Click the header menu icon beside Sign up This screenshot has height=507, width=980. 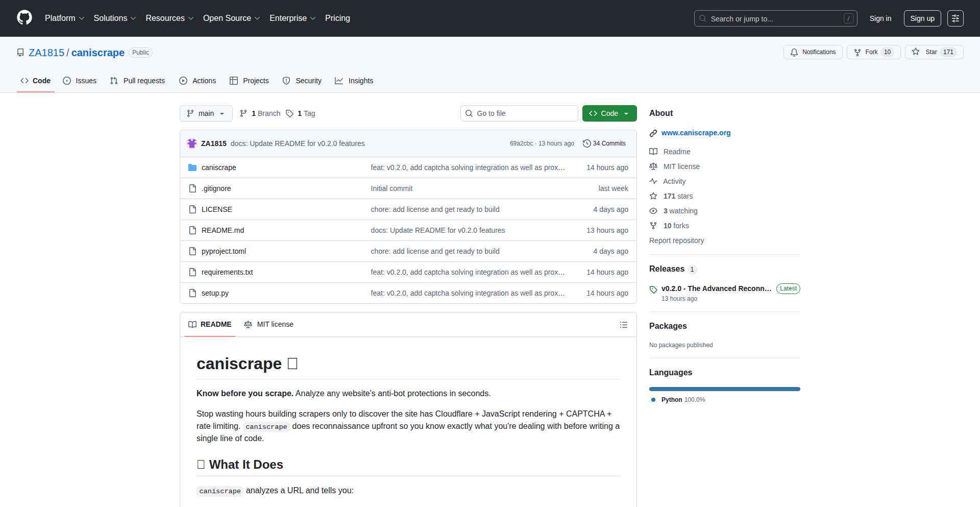(x=955, y=18)
